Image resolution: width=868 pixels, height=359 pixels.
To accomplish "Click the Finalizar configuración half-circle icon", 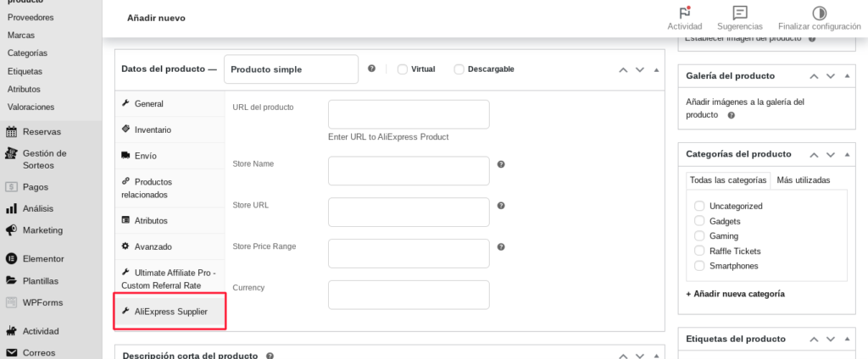I will 820,13.
